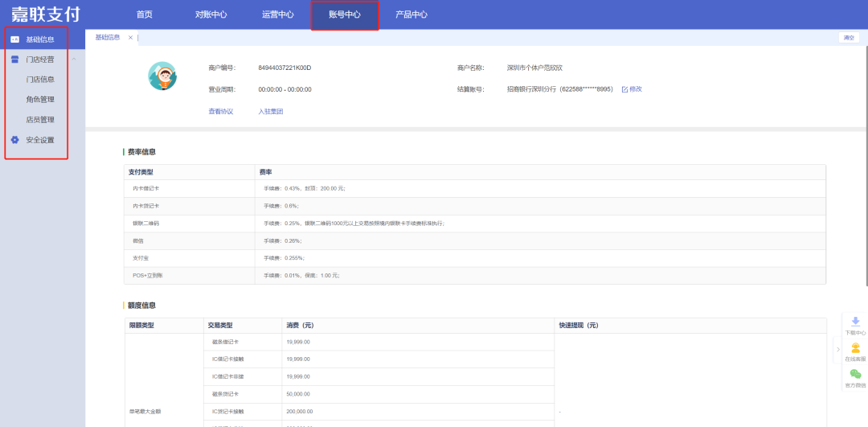Click the 额度信息 section heading
Viewport: 868px width, 427px height.
(x=141, y=305)
